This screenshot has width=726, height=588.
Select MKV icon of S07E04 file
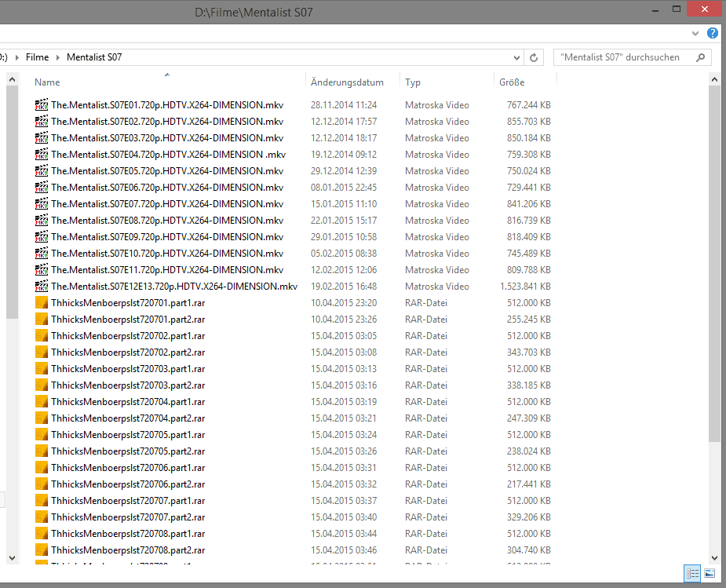[42, 154]
